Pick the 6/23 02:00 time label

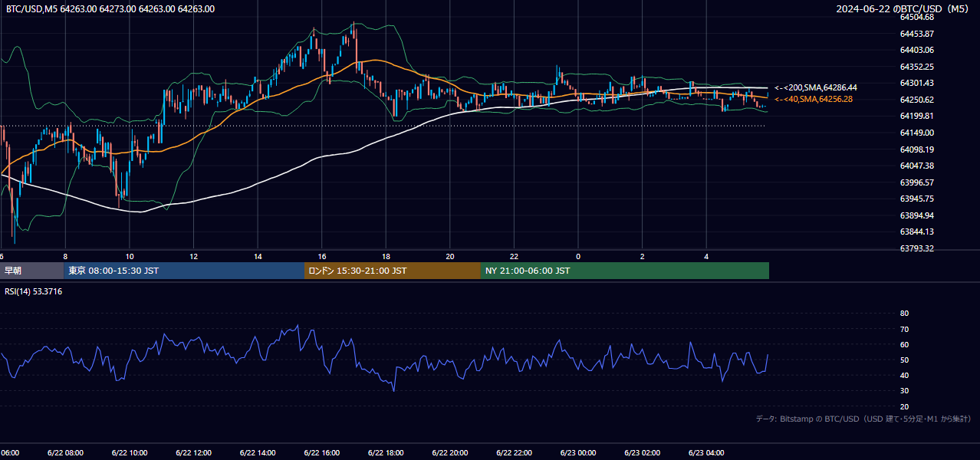coord(642,452)
